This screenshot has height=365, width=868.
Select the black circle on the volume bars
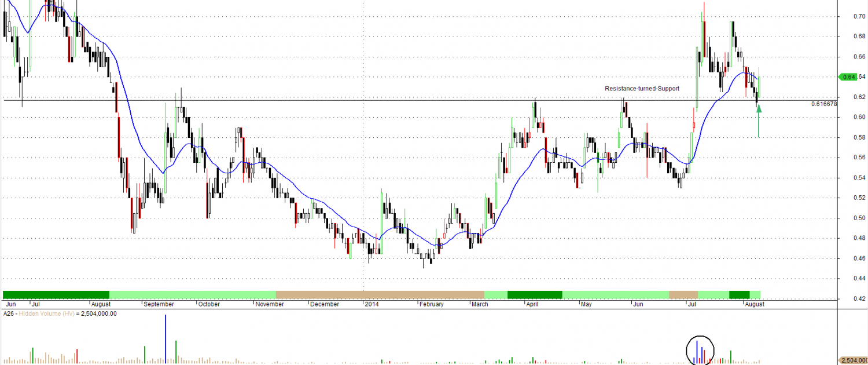point(700,350)
